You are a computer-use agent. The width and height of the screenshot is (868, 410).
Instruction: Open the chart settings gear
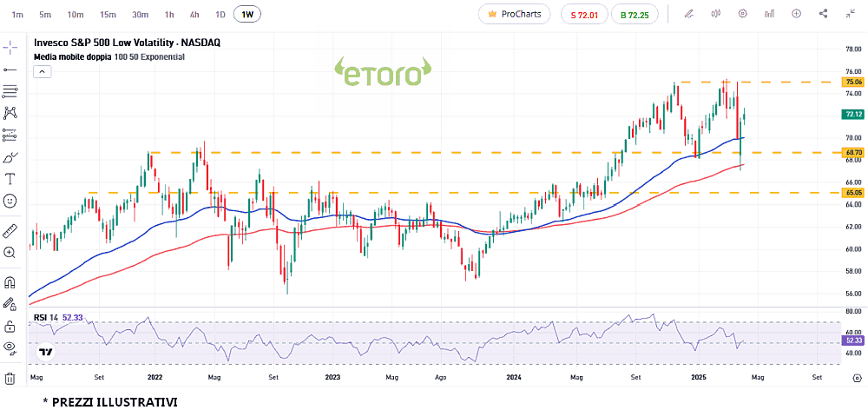coord(742,14)
